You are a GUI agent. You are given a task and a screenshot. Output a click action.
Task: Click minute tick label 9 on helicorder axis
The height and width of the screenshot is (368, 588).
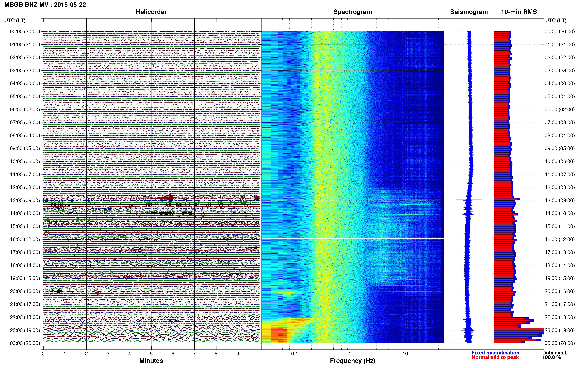click(x=238, y=354)
